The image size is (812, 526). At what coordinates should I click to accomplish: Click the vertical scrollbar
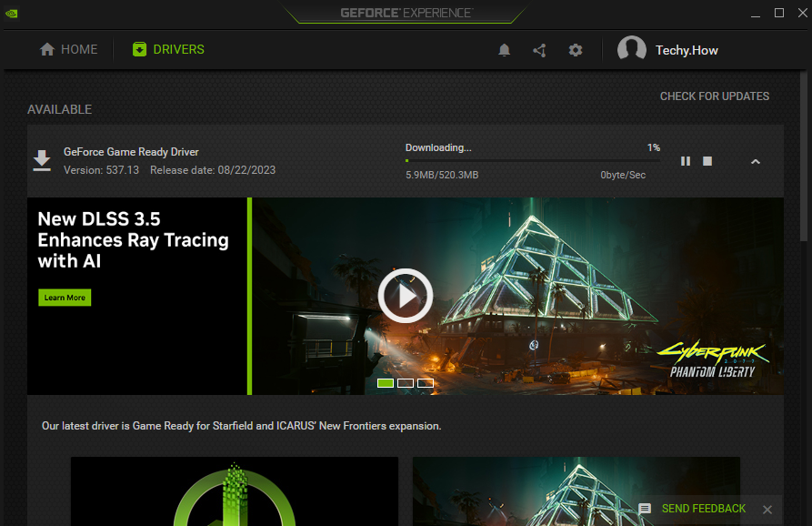pos(803,156)
